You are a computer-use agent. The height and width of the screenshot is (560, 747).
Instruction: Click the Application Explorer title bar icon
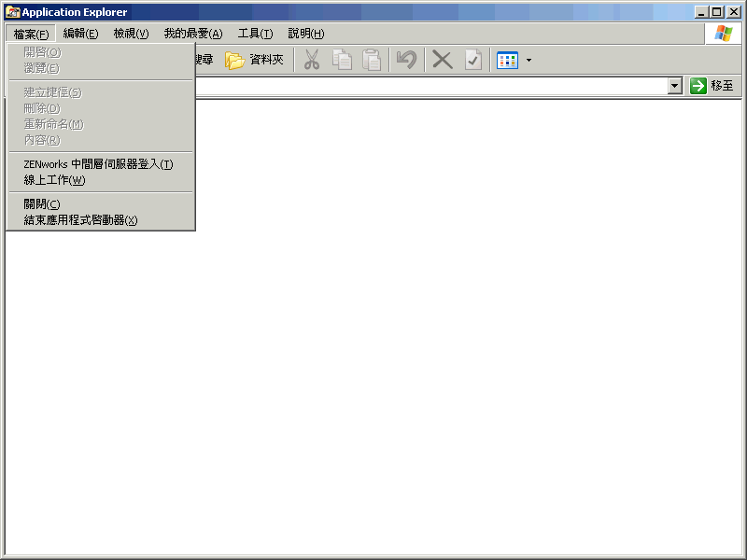click(x=12, y=12)
